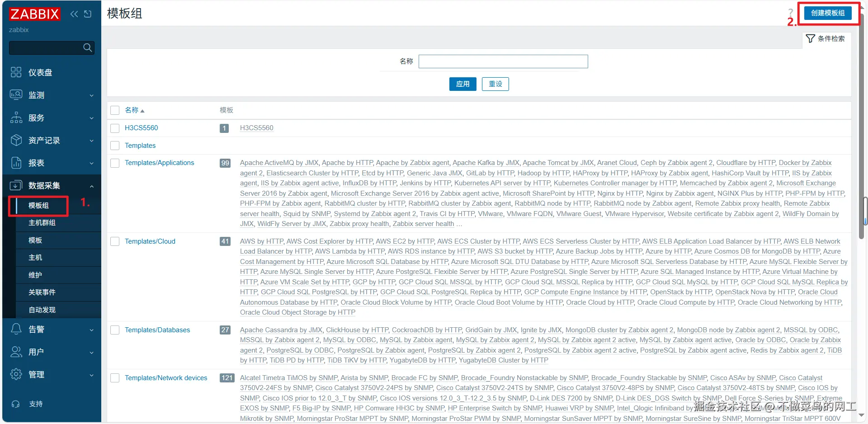Click the template count badge 99
The width and height of the screenshot is (868, 424).
(225, 163)
